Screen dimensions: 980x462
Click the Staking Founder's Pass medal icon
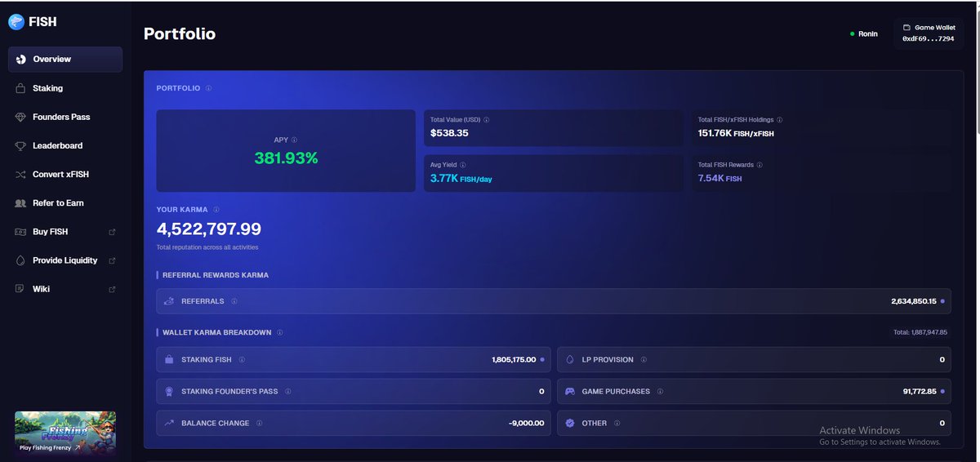(x=169, y=392)
